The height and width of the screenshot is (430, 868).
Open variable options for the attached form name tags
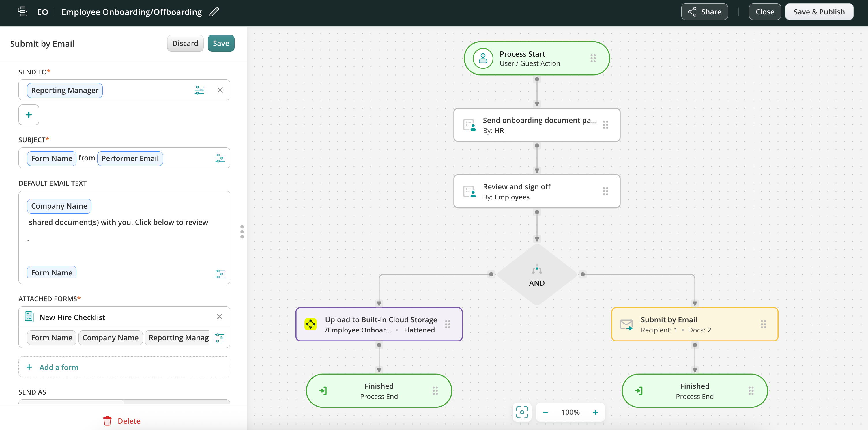coord(219,338)
